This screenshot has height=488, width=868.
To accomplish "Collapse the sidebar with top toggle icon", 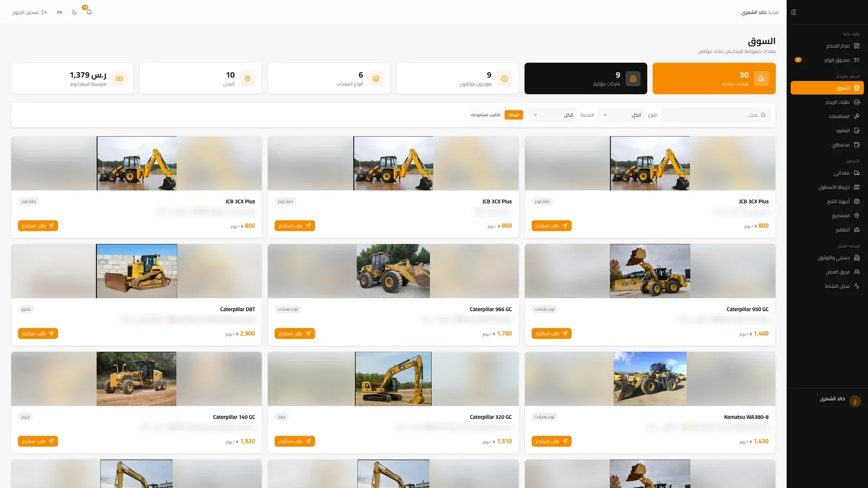I will [794, 12].
